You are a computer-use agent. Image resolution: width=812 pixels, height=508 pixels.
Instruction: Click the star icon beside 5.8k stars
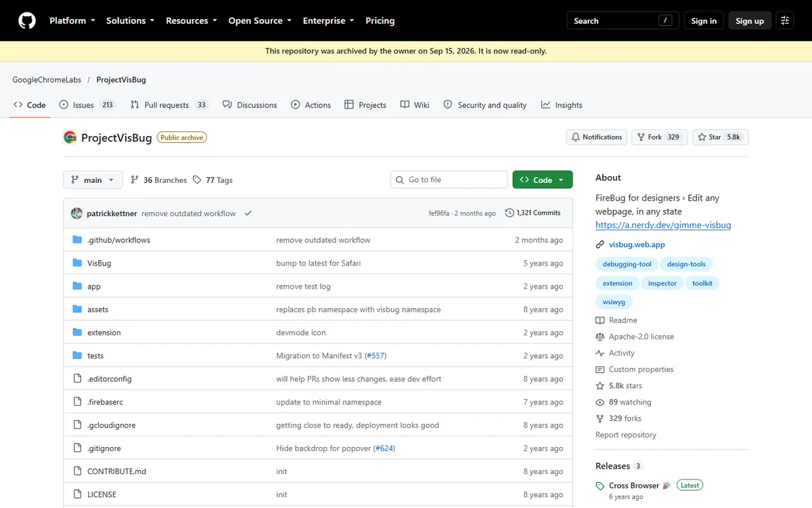[x=600, y=385]
